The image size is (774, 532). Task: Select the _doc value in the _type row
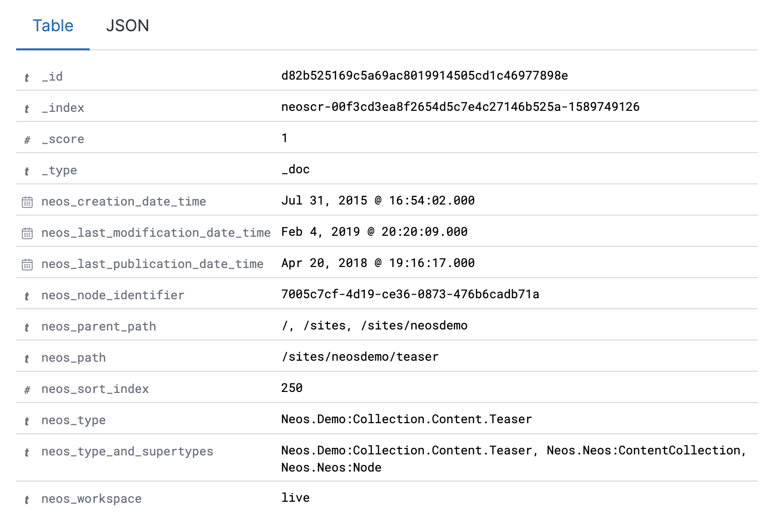[296, 169]
